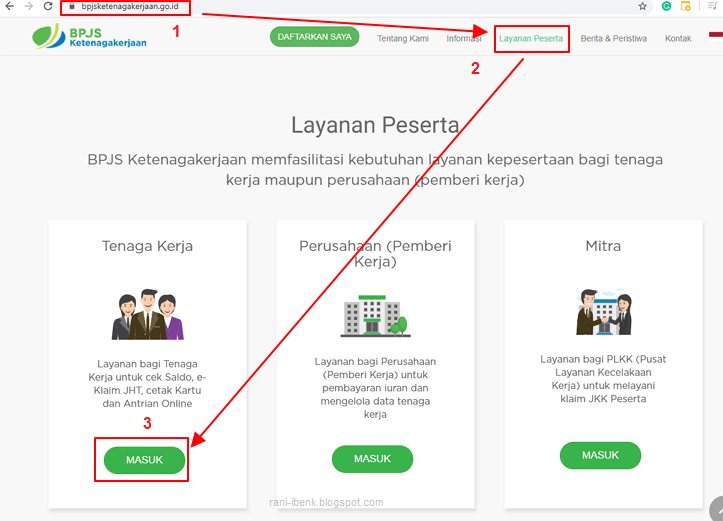Reload the page with the refresh icon
Viewport: 723px width, 521px height.
(48, 6)
